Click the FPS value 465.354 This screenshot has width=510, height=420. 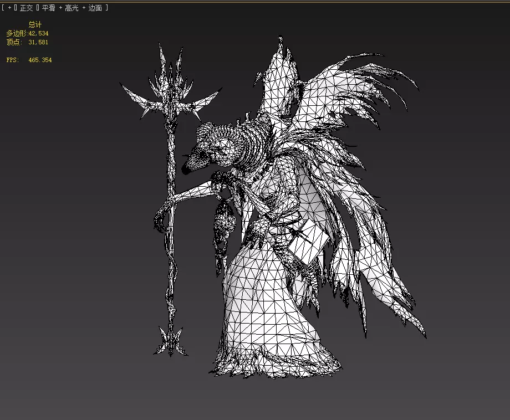pos(40,60)
